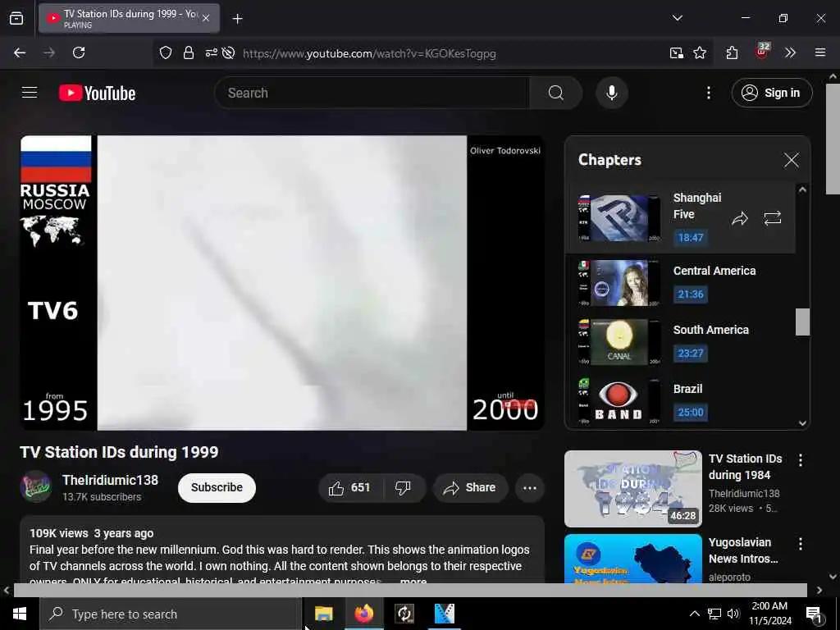
Task: Open the Shanghai Five chapter thumbnail
Action: click(x=619, y=218)
